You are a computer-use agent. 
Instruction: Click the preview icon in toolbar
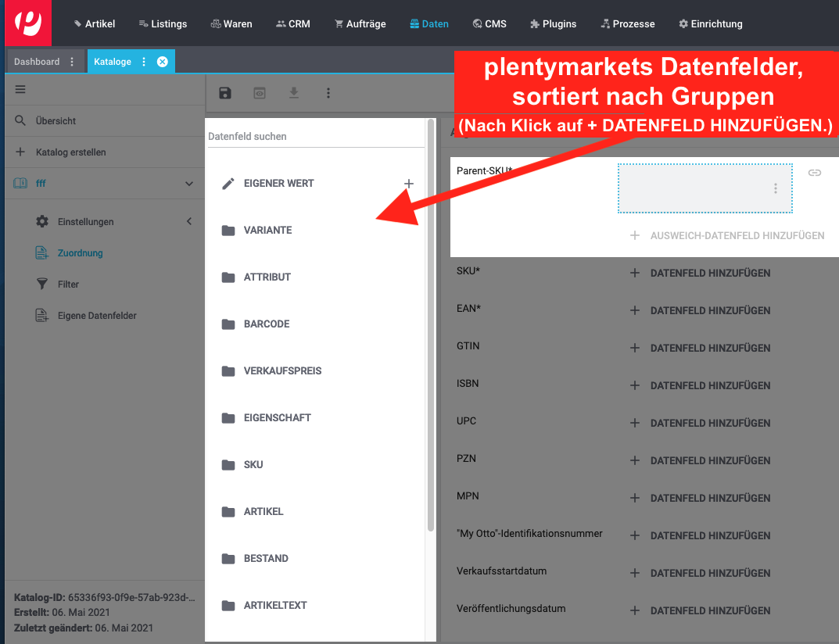pyautogui.click(x=260, y=93)
